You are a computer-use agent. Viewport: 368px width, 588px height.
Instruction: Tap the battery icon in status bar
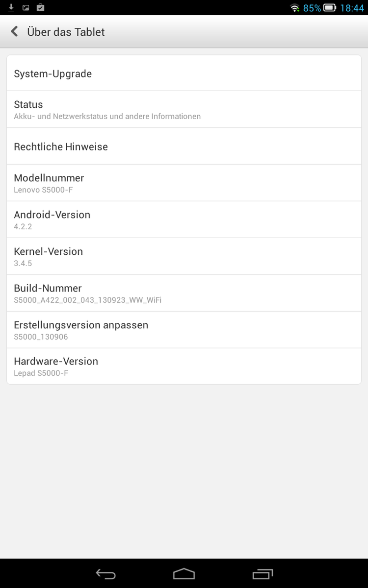(329, 8)
